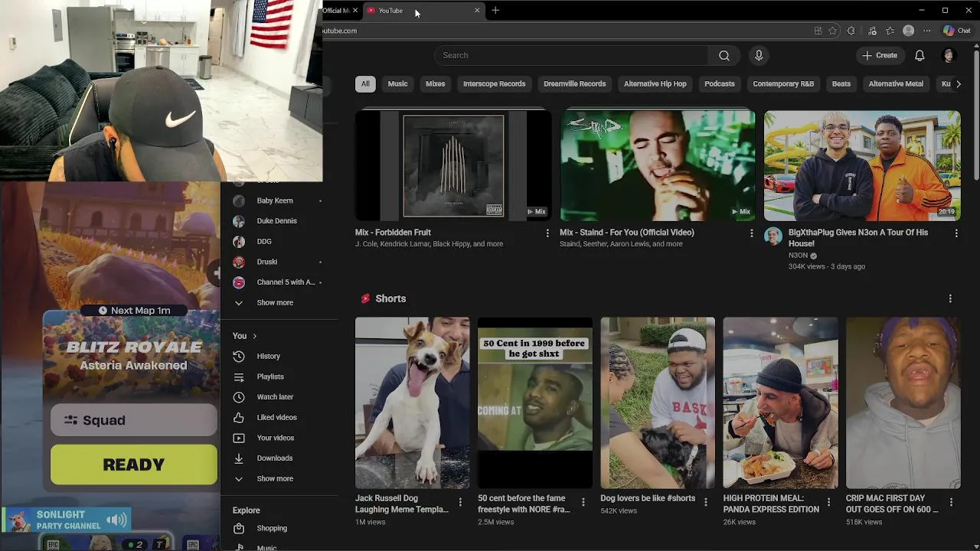
Task: Open options menu for BigXthaPlug video
Action: pos(955,233)
